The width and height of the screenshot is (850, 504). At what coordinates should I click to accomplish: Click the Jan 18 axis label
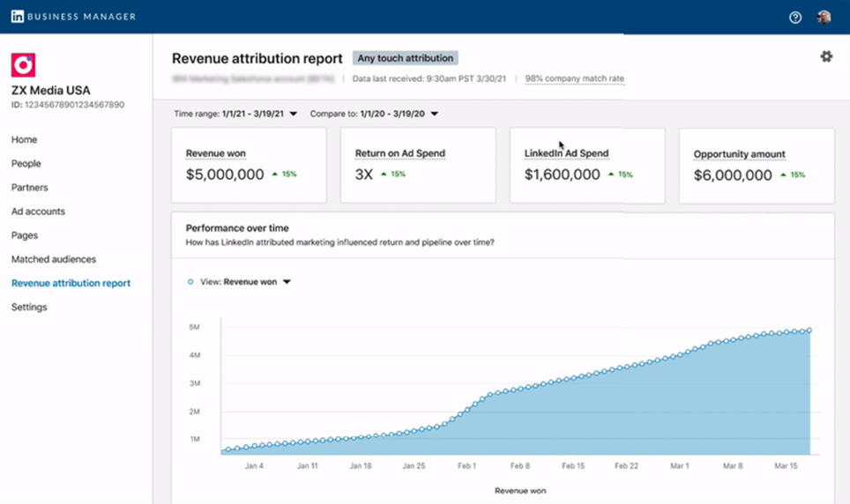point(361,465)
